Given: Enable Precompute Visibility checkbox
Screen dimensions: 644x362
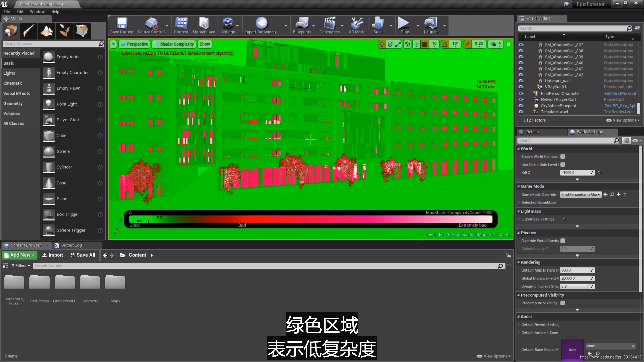Looking at the screenshot, I should click(x=563, y=303).
